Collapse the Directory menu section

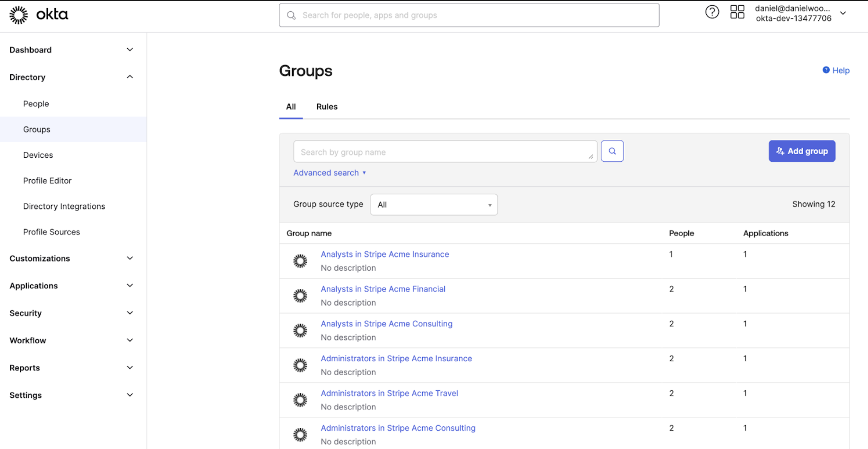point(130,77)
